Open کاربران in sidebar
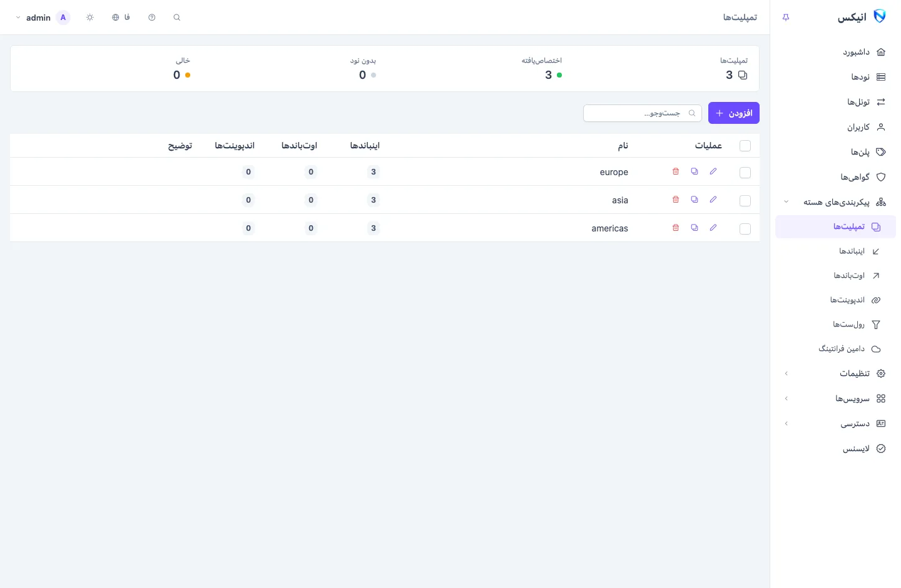This screenshot has height=588, width=901. point(835,127)
